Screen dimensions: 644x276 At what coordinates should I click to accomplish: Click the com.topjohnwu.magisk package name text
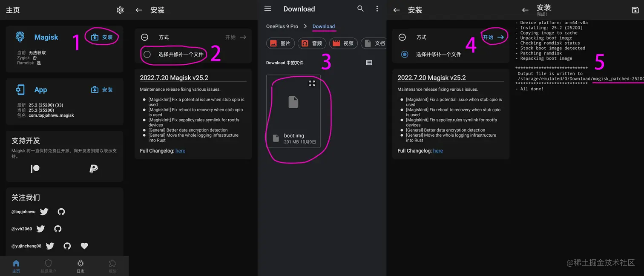(51, 115)
